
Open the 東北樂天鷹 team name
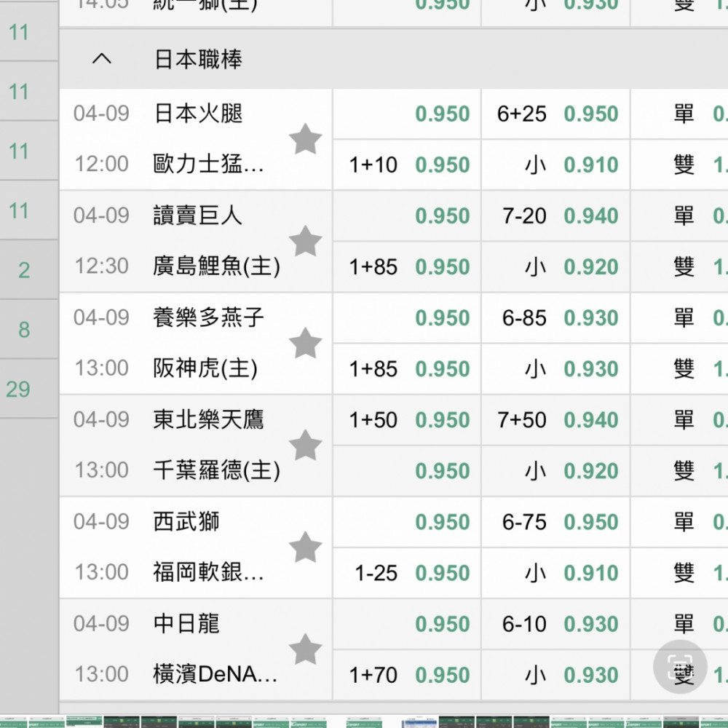point(208,420)
